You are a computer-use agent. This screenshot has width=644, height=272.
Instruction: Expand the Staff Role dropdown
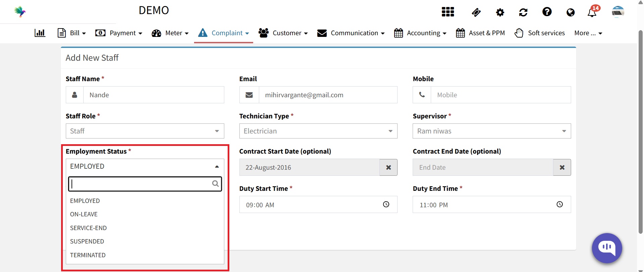(145, 131)
